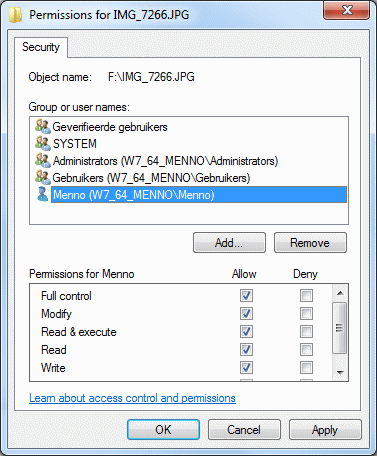The height and width of the screenshot is (456, 377).
Task: Tick Deny for Full control
Action: point(306,295)
